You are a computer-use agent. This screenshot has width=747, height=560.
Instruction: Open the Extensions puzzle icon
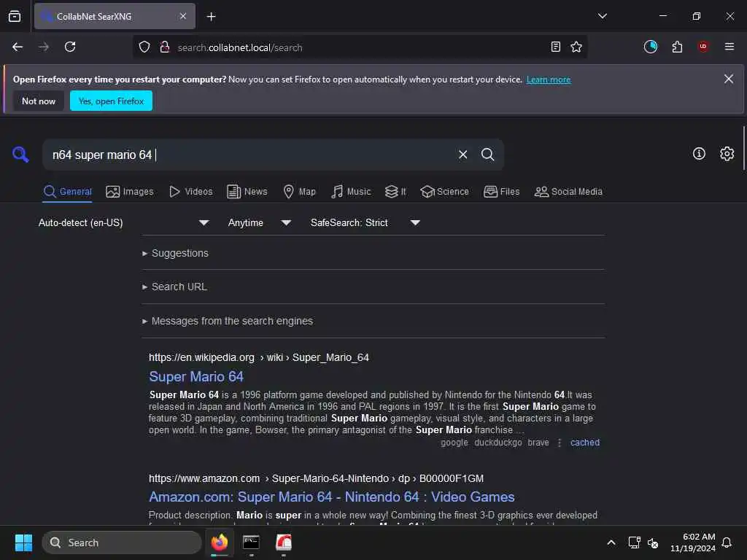click(677, 47)
